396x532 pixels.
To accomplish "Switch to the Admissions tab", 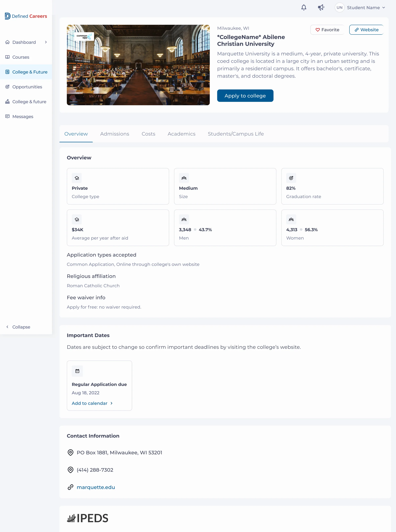I will (x=115, y=134).
